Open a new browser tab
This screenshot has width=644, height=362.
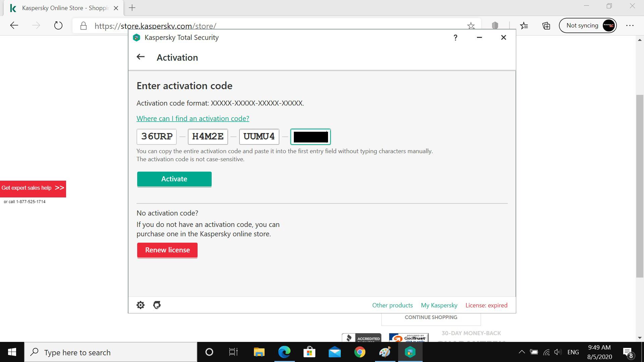[x=132, y=8]
